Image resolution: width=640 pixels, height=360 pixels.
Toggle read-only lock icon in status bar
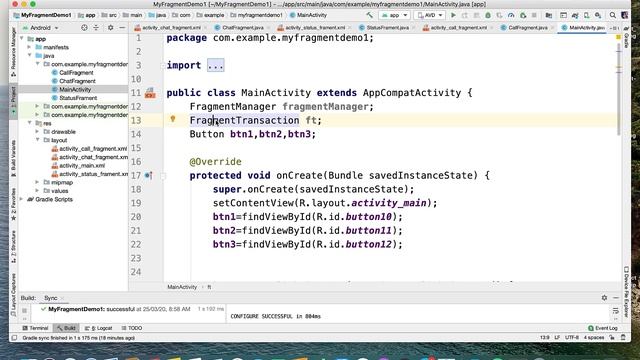(x=612, y=338)
